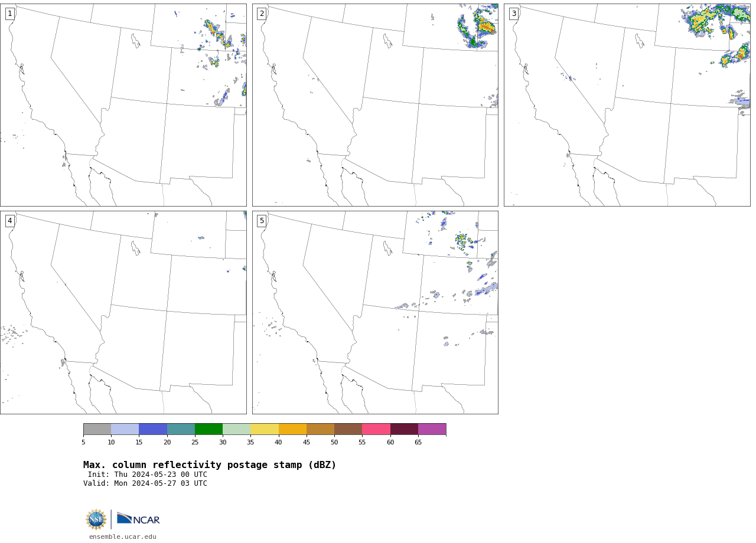Click the Valid: Mon 2024-05-27 03 UTC text
Viewport: 756px width, 543px height.
(145, 483)
